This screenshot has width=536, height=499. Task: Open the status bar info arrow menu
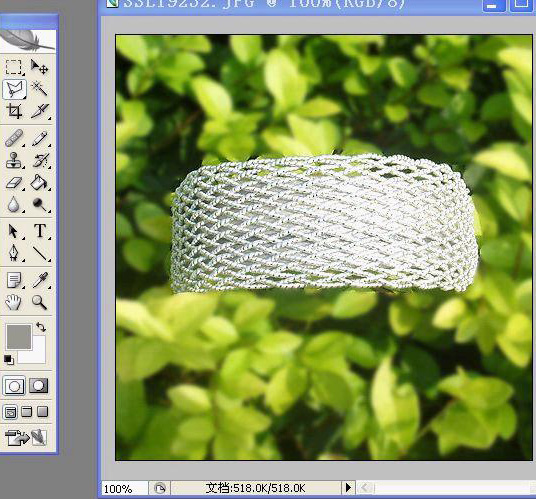click(x=348, y=488)
